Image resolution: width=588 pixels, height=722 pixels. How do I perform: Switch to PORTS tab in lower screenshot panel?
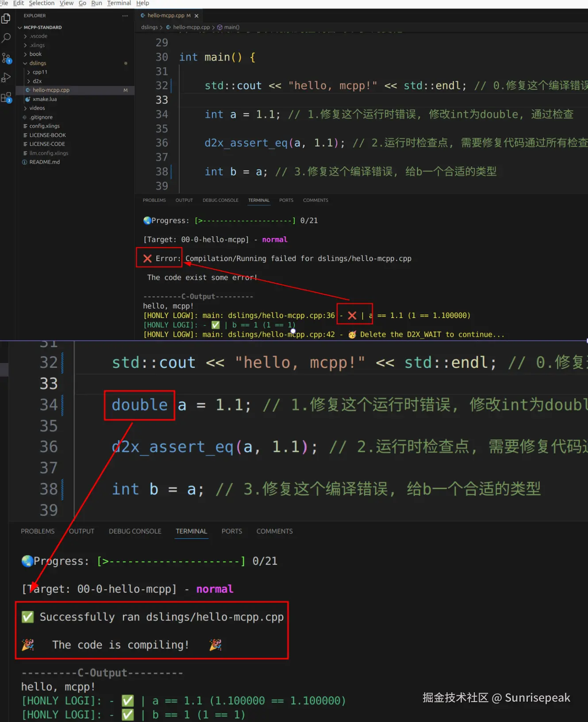[x=232, y=531]
